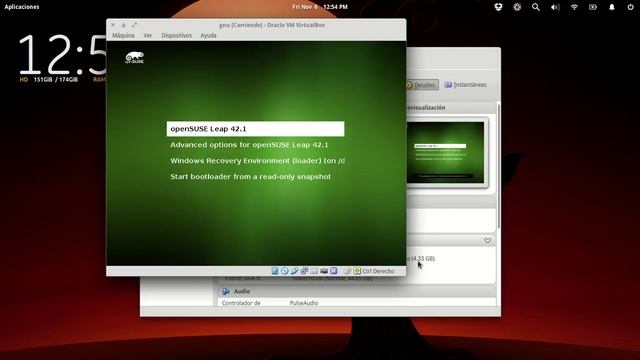Click the date and time in top panel
This screenshot has width=640, height=360.
pyautogui.click(x=320, y=7)
